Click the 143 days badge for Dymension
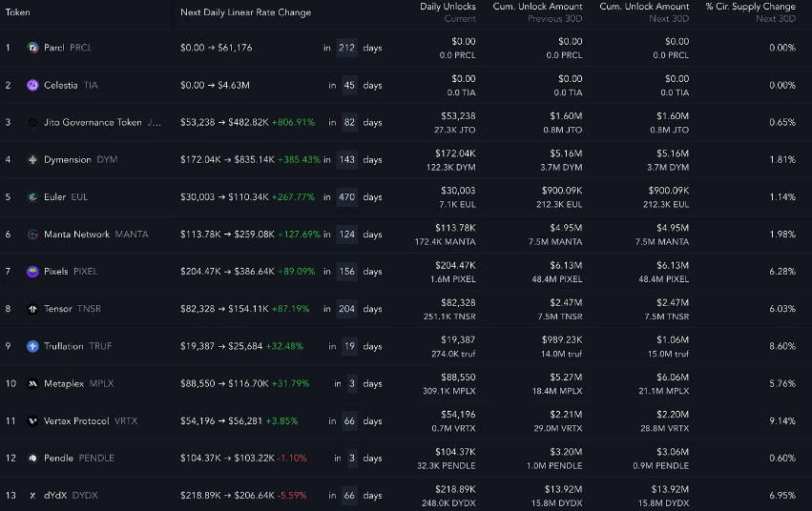 347,159
